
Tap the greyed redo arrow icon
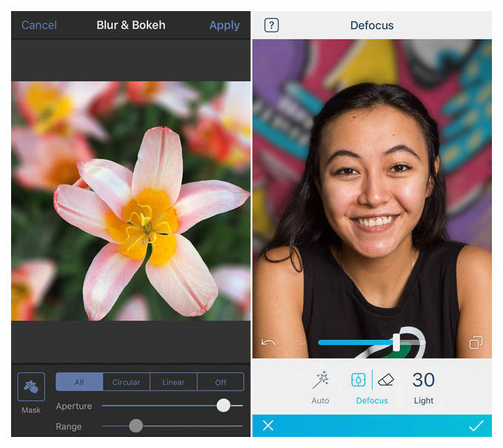[300, 342]
